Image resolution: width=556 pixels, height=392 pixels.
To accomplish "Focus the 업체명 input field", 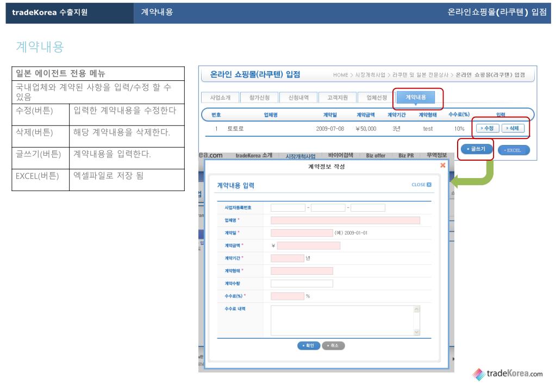I will click(345, 220).
